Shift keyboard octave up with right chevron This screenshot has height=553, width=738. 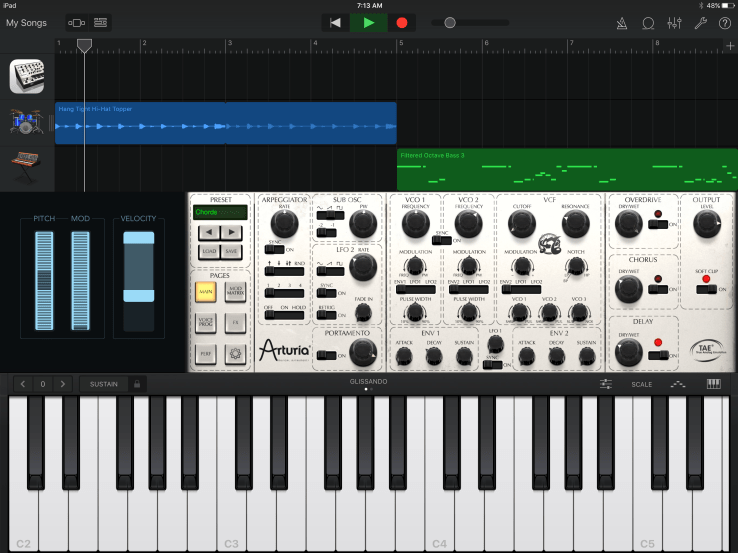coord(62,384)
